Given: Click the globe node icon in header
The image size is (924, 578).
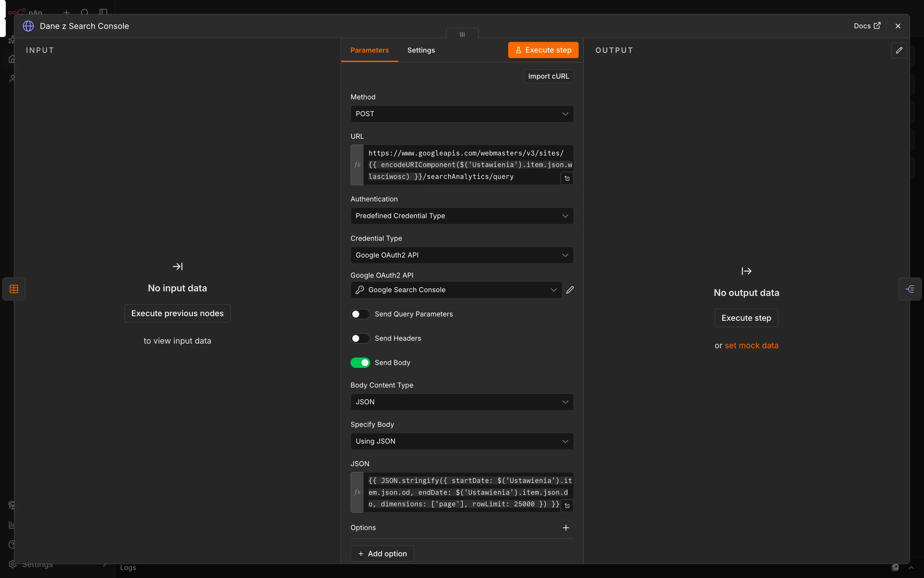Looking at the screenshot, I should pyautogui.click(x=28, y=26).
